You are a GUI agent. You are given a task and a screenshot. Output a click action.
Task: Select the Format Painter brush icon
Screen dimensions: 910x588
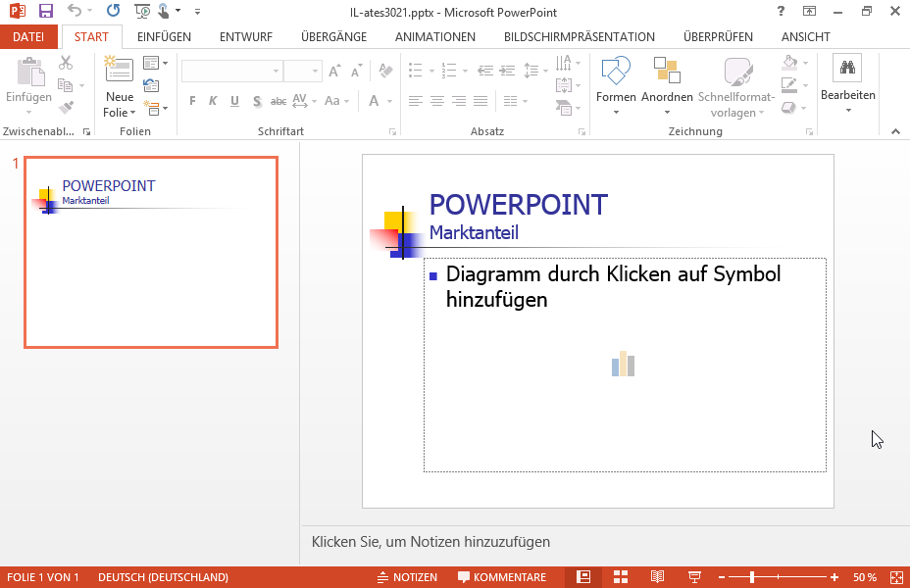pos(66,107)
